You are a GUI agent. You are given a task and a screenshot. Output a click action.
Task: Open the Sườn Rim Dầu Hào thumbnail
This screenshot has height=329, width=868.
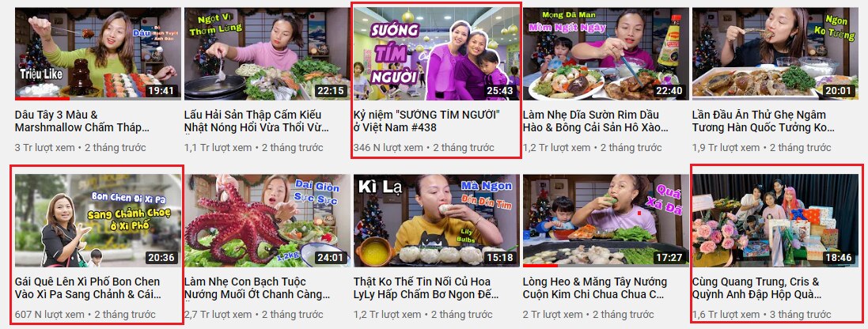click(606, 54)
